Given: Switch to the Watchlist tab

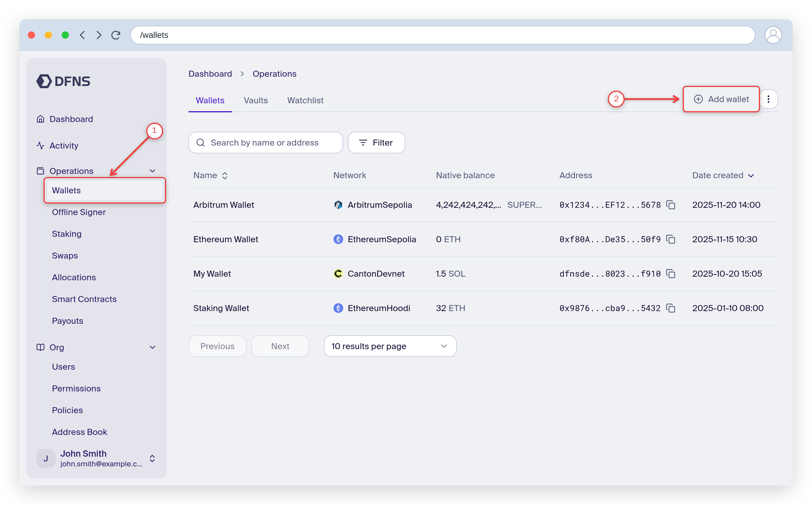Looking at the screenshot, I should coord(305,100).
